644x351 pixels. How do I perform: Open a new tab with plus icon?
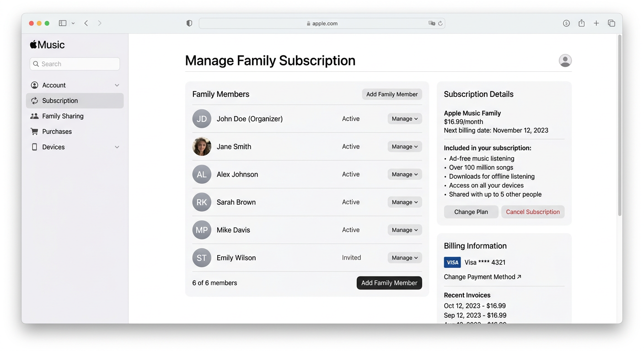(596, 23)
